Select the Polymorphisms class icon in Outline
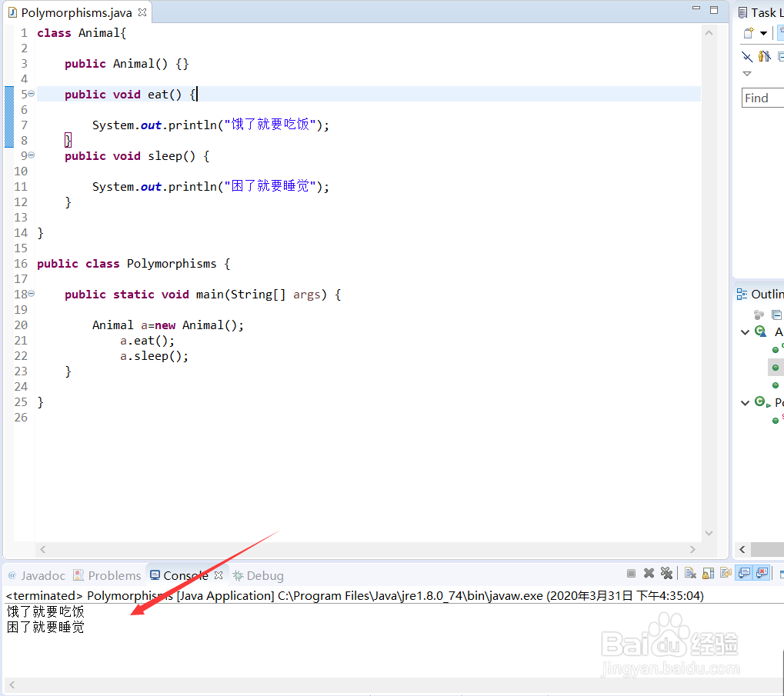Image resolution: width=784 pixels, height=696 pixels. coord(762,402)
